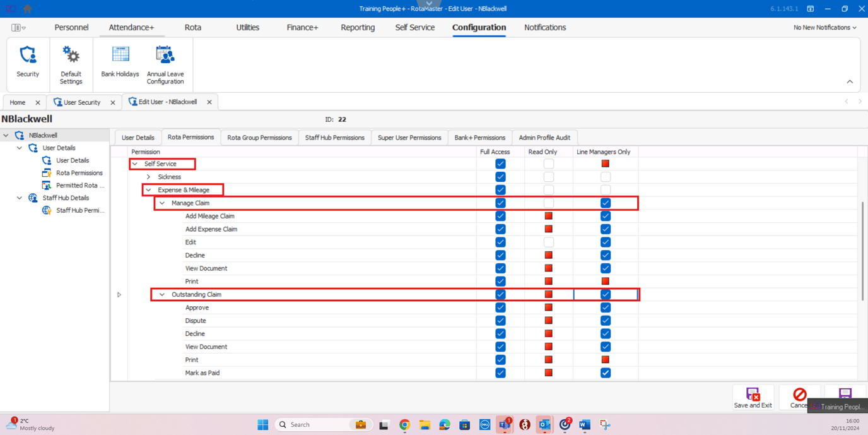Open Microsoft Teams from taskbar
This screenshot has width=868, height=435.
(x=505, y=425)
